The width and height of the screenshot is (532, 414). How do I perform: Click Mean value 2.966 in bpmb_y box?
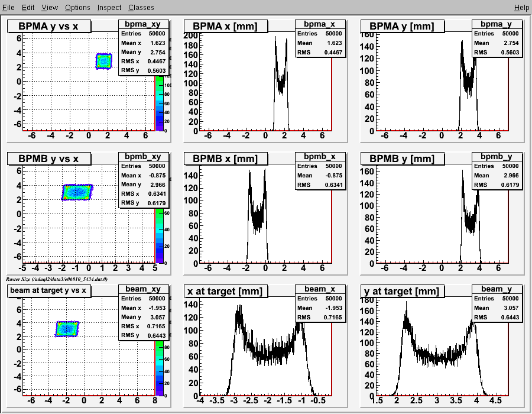[511, 176]
